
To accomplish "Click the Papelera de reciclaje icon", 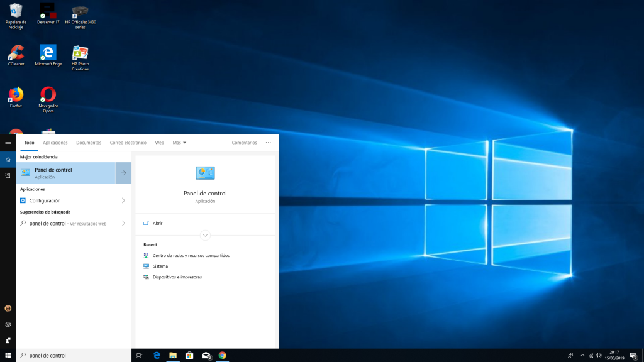I will click(x=16, y=11).
